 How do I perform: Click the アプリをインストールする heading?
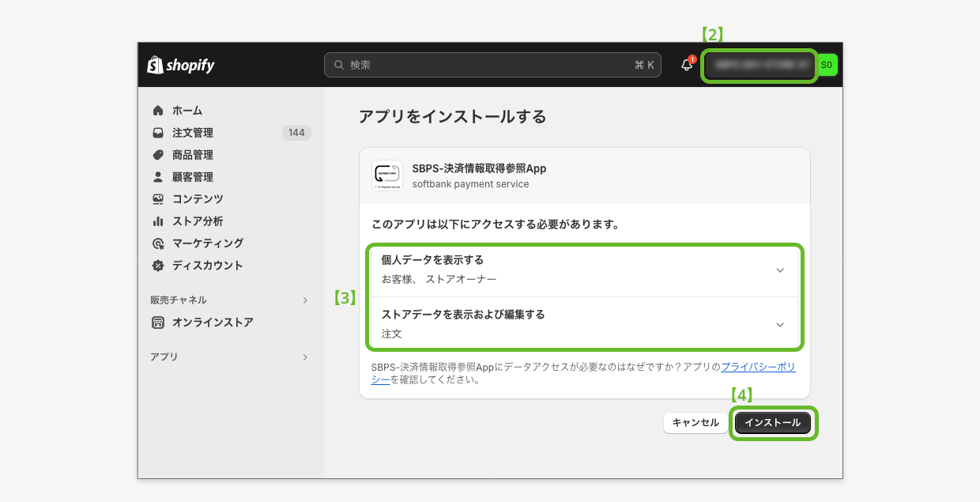tap(452, 117)
